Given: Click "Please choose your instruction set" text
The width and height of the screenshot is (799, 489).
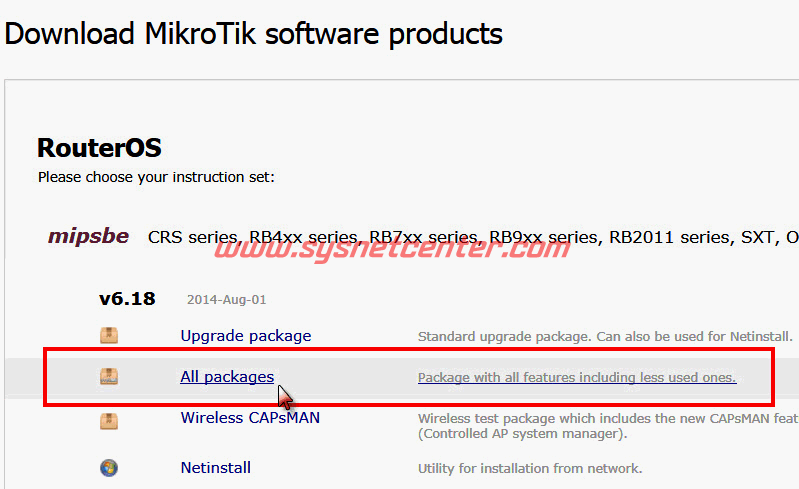Looking at the screenshot, I should pos(156,177).
